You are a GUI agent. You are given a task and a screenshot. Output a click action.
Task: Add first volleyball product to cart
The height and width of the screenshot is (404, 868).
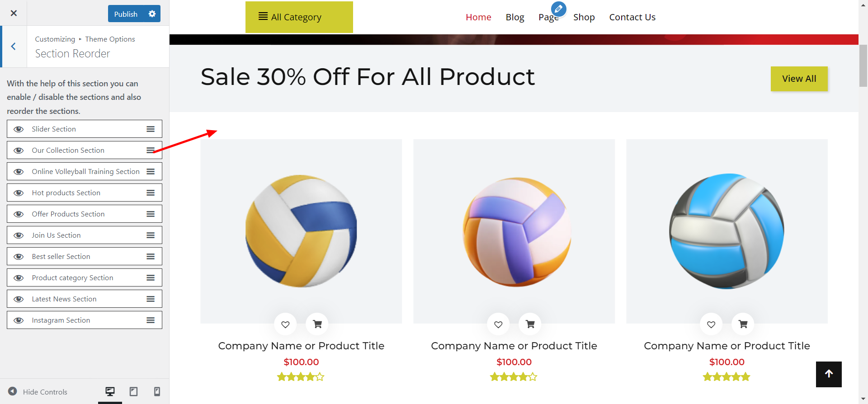[x=317, y=324]
